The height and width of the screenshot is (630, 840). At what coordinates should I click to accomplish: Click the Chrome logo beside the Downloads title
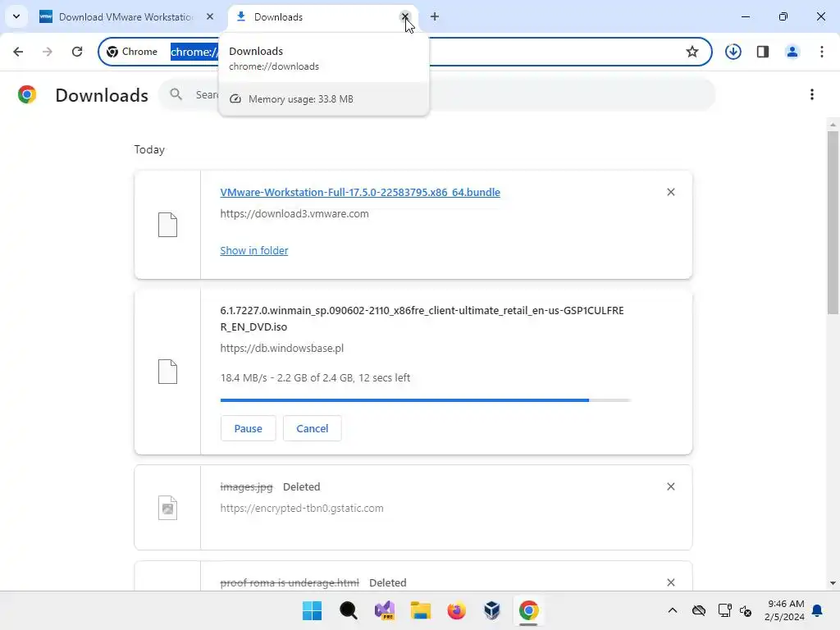pyautogui.click(x=27, y=95)
